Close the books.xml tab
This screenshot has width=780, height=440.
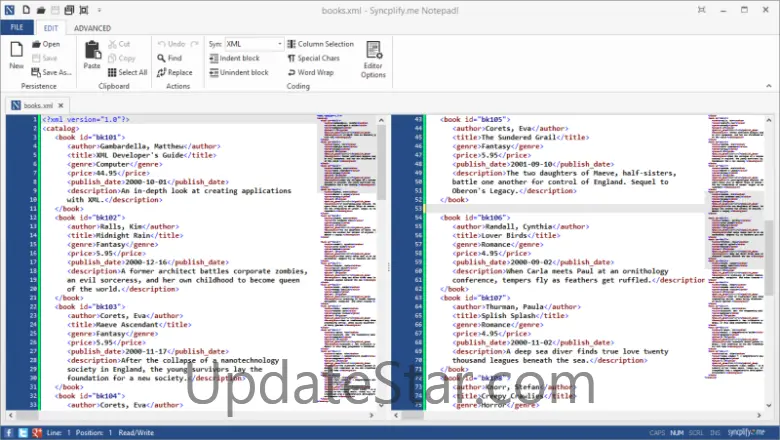[x=61, y=105]
